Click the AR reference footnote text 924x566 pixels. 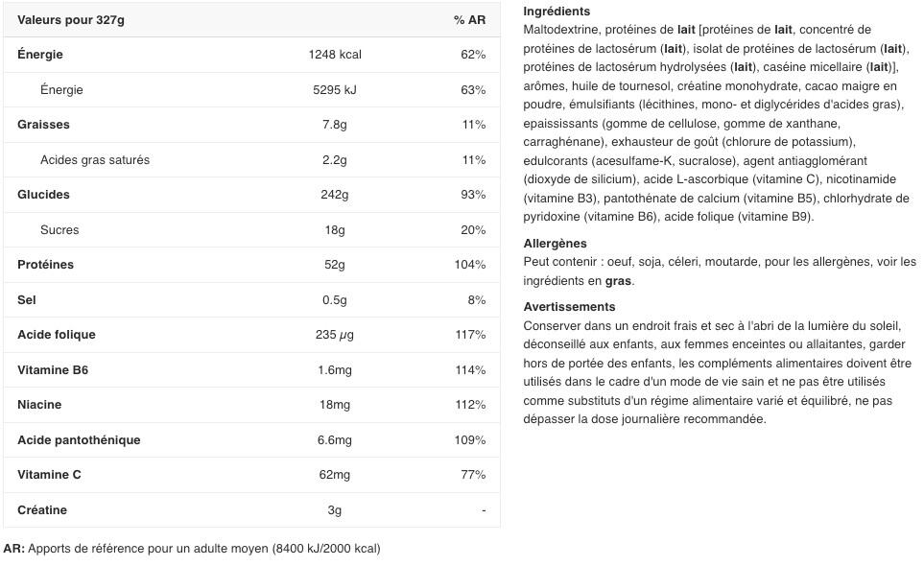tap(192, 549)
